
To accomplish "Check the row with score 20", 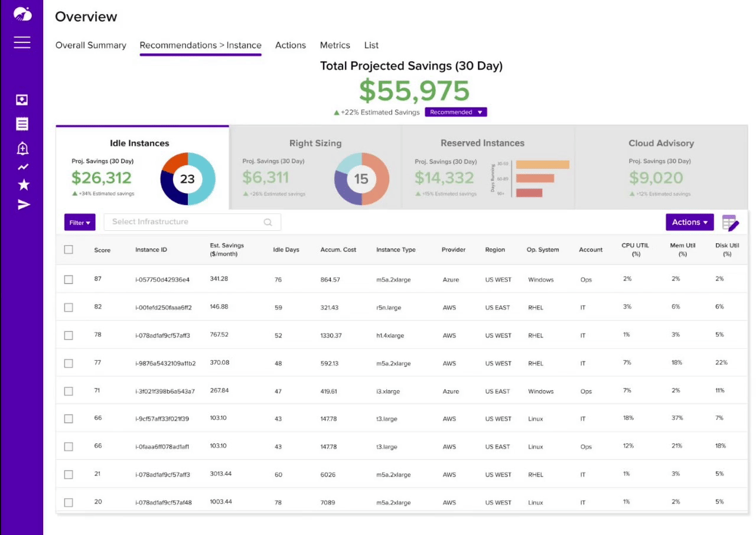I will [x=69, y=503].
